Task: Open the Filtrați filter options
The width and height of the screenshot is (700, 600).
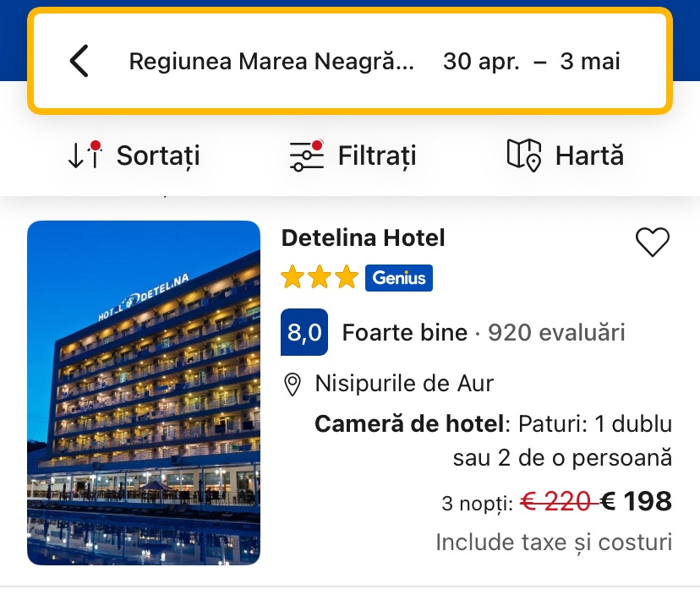Action: pos(377,155)
